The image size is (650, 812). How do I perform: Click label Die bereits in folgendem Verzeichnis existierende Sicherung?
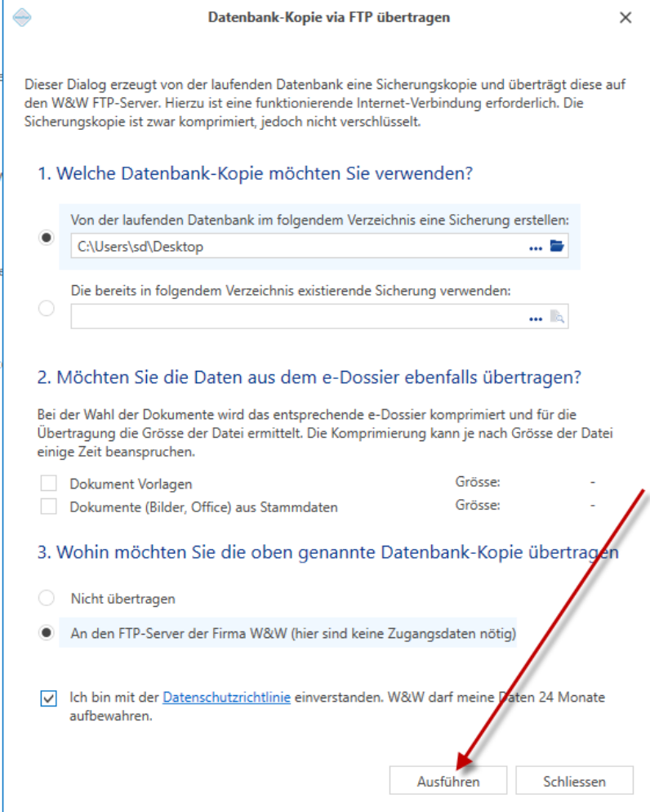[291, 291]
